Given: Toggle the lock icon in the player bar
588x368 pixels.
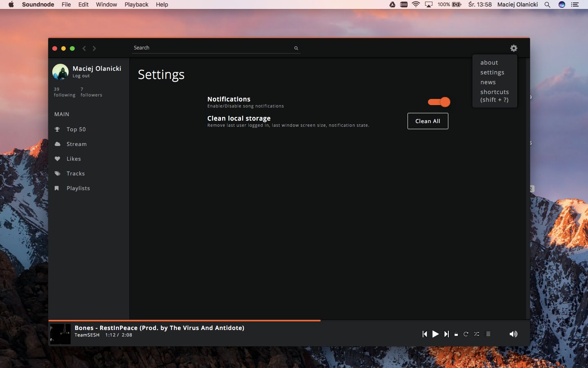Looking at the screenshot, I should (456, 334).
